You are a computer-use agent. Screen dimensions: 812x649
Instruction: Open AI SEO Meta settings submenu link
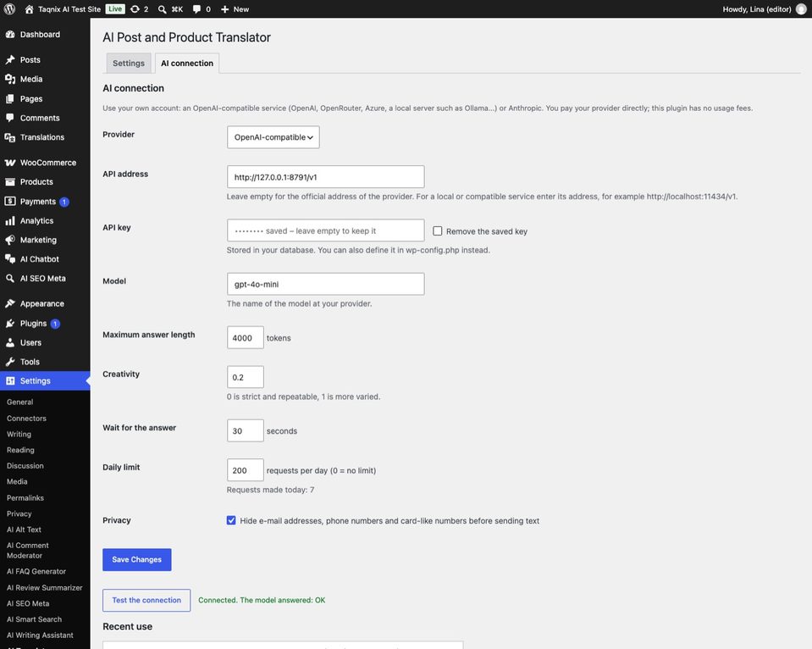28,603
